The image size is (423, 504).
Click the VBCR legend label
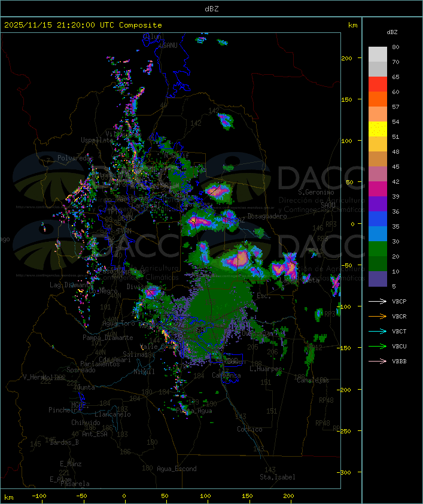pos(399,316)
